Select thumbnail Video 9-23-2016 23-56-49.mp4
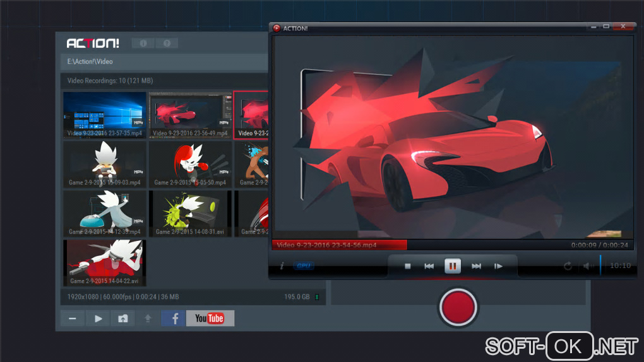 190,115
